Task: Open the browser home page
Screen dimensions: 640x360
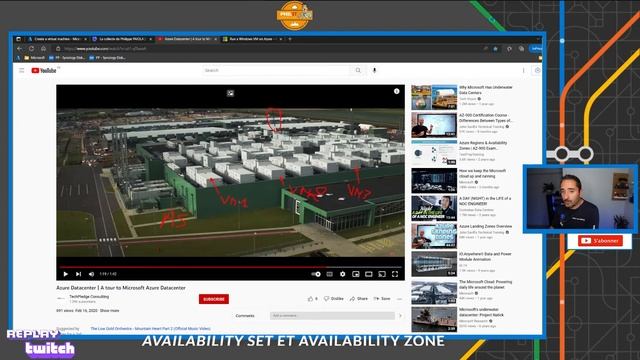Action: click(x=44, y=48)
